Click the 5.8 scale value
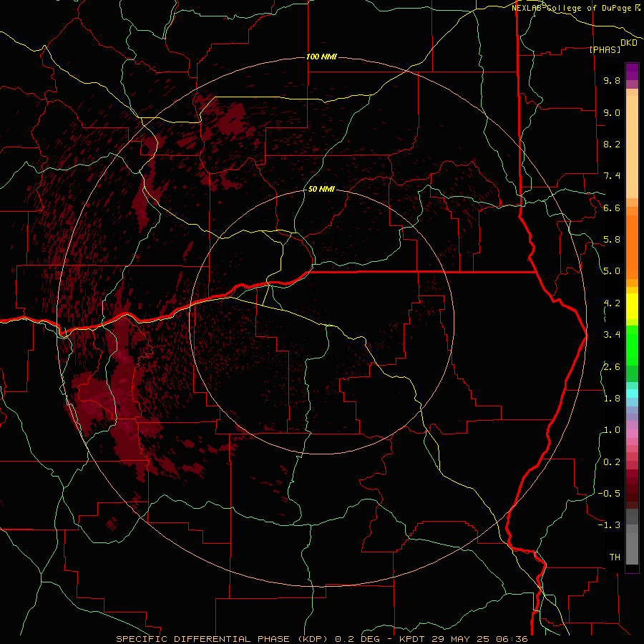 pos(612,240)
